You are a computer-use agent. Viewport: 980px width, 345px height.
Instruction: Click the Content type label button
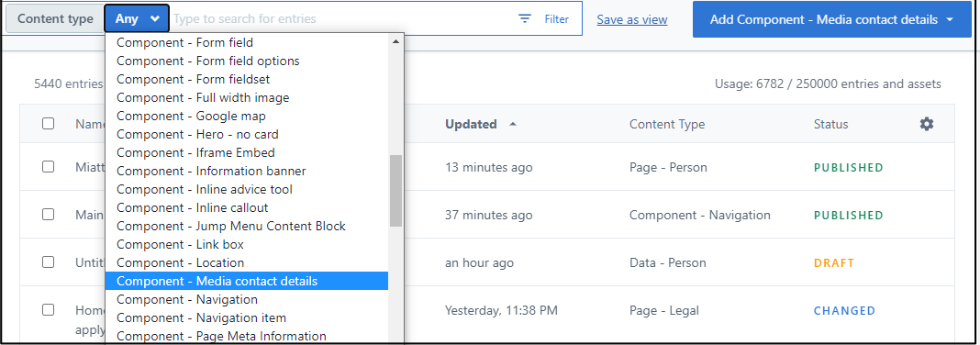55,18
